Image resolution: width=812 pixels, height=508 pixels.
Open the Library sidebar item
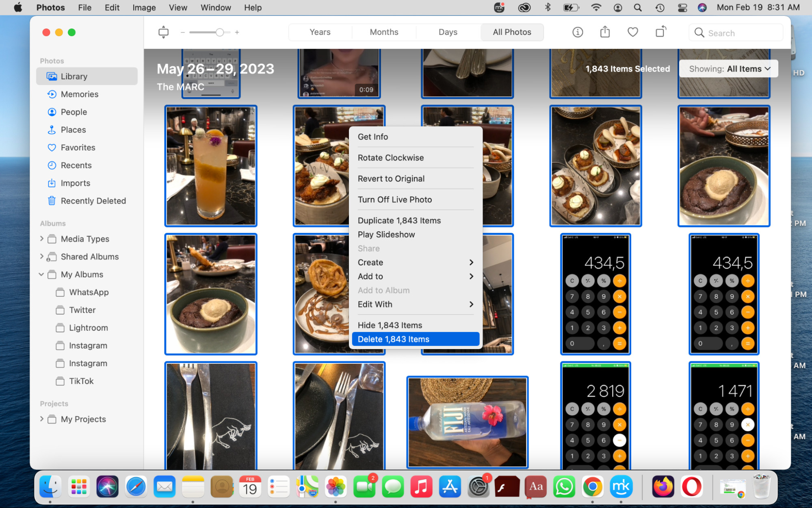click(87, 76)
